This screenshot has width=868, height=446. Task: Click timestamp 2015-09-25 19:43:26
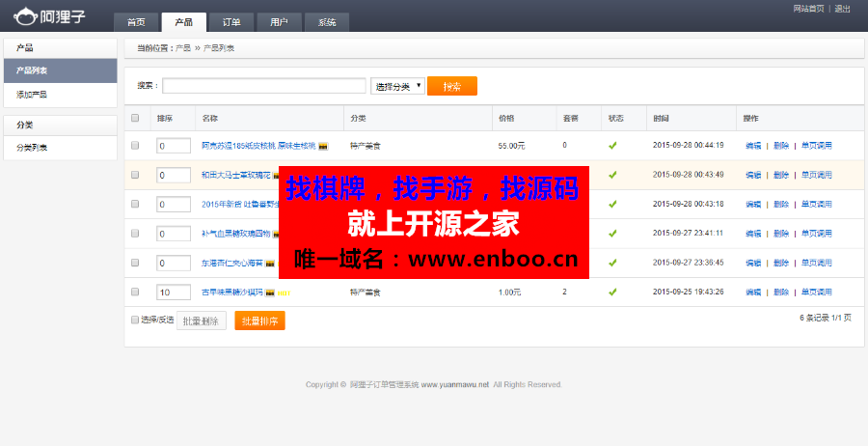pyautogui.click(x=688, y=292)
